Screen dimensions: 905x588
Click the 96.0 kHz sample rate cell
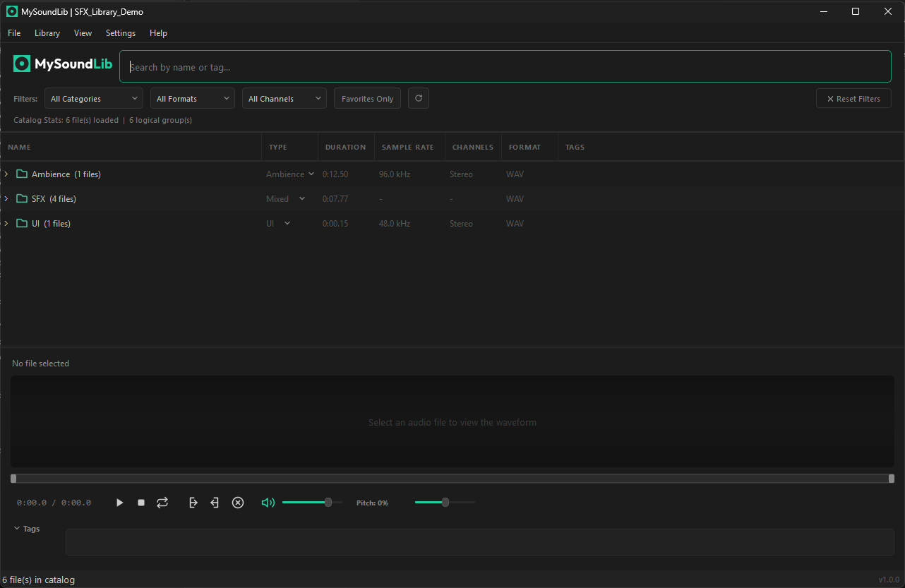tap(395, 174)
